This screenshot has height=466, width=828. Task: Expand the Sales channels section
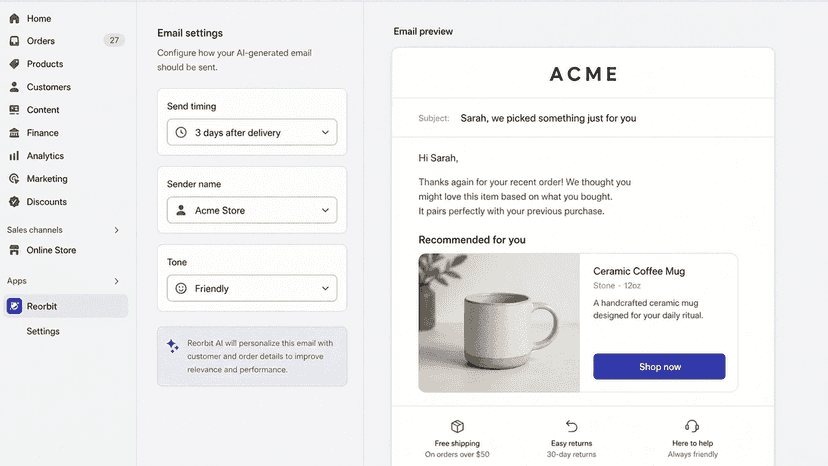tap(117, 230)
